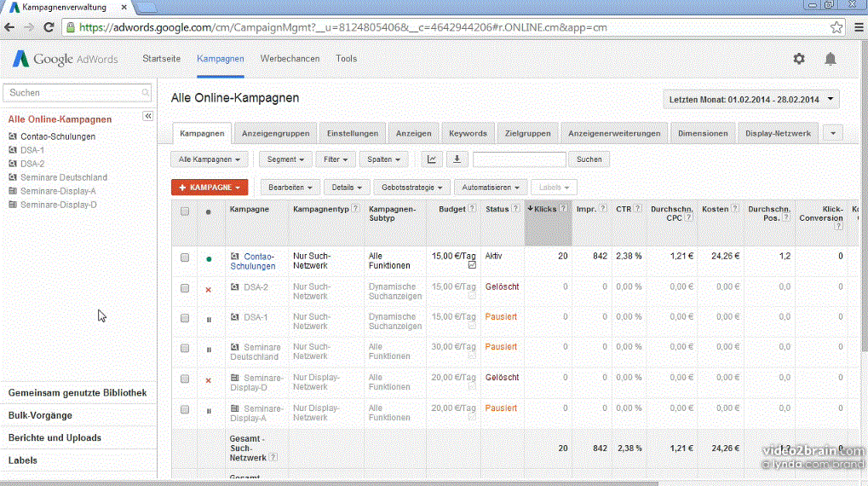This screenshot has width=868, height=486.
Task: Check the Seminare Deutschland row checkbox
Action: [x=185, y=349]
